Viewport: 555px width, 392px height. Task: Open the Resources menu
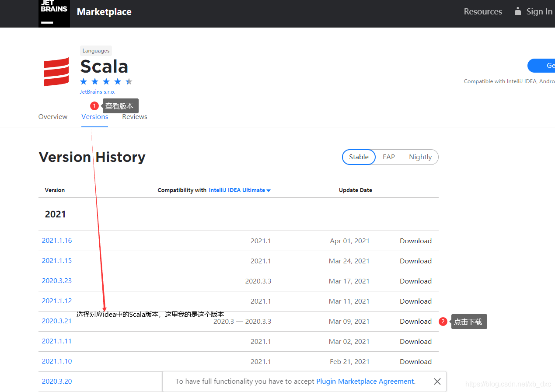coord(482,12)
